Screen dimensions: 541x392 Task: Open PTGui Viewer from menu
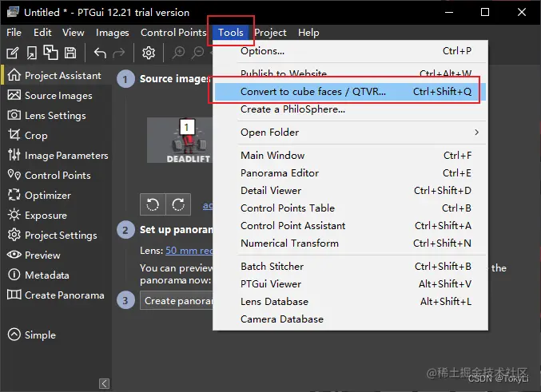[350, 284]
